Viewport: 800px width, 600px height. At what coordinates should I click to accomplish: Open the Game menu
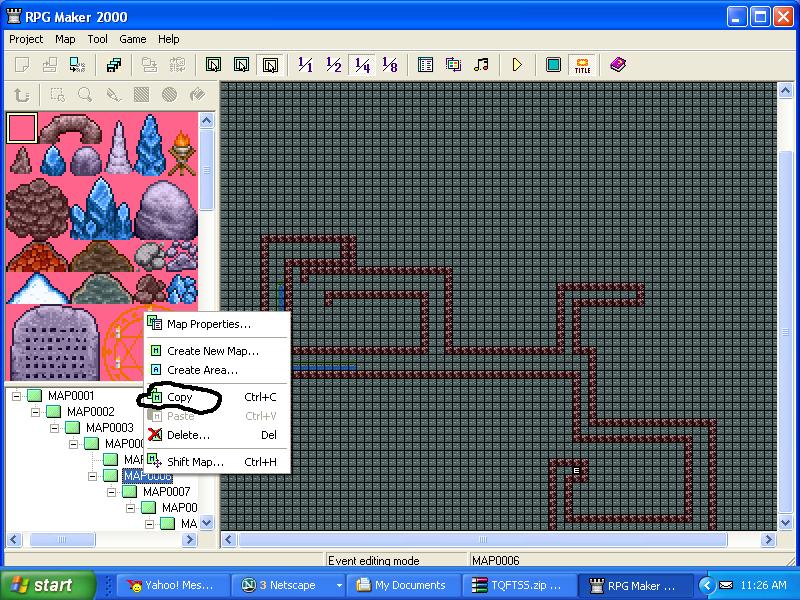coord(133,39)
